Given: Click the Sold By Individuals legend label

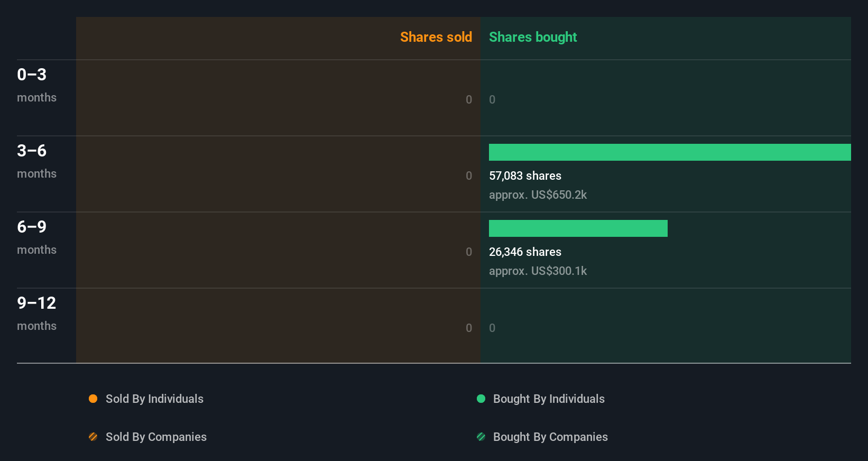Looking at the screenshot, I should (154, 399).
